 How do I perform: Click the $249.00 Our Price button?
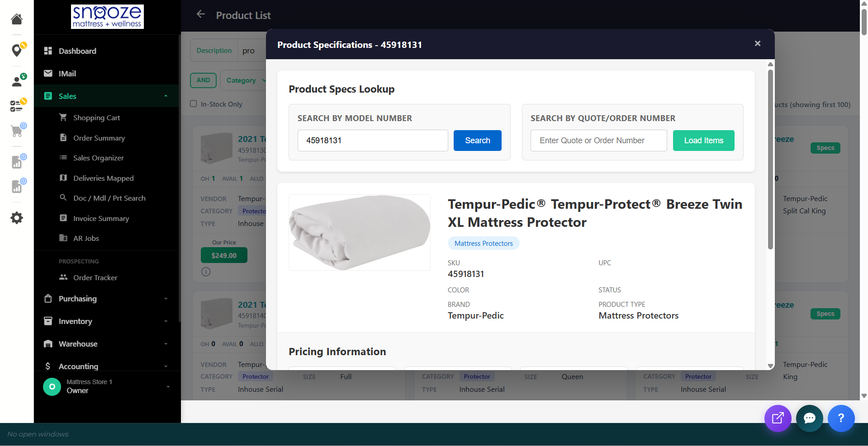point(224,255)
